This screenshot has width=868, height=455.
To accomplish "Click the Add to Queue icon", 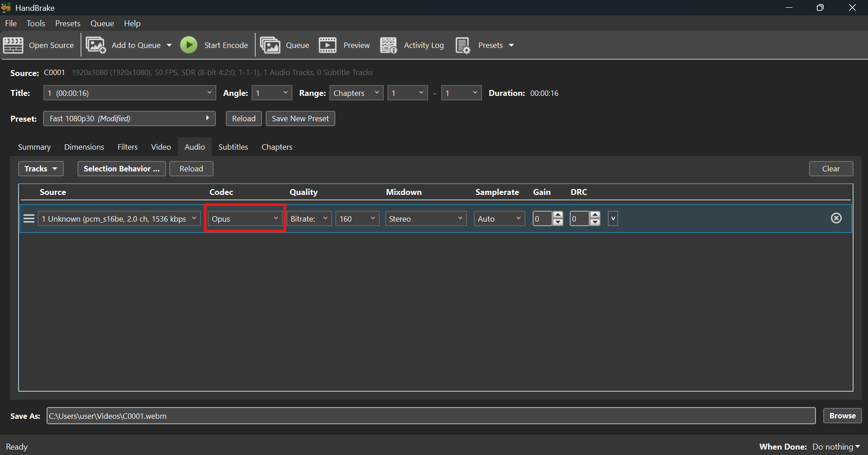I will pos(96,45).
